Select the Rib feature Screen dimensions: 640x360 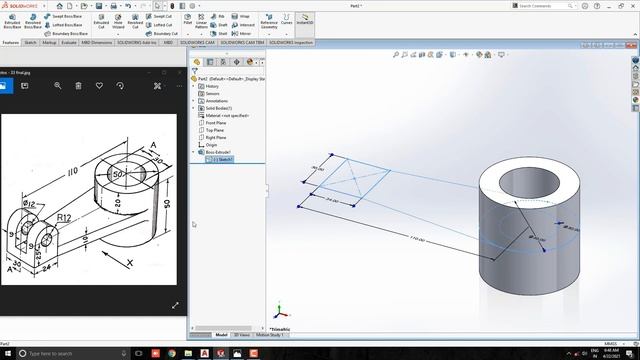click(218, 16)
